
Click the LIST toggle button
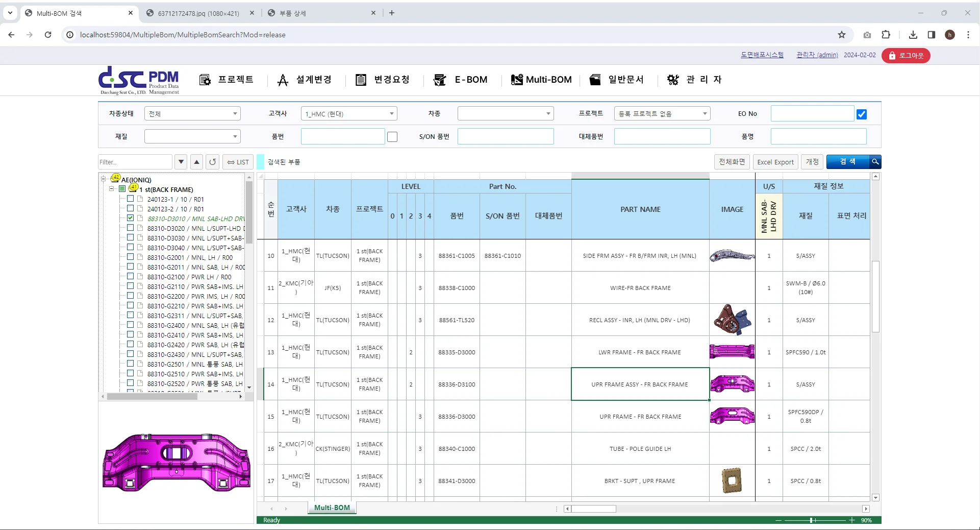[x=238, y=162]
